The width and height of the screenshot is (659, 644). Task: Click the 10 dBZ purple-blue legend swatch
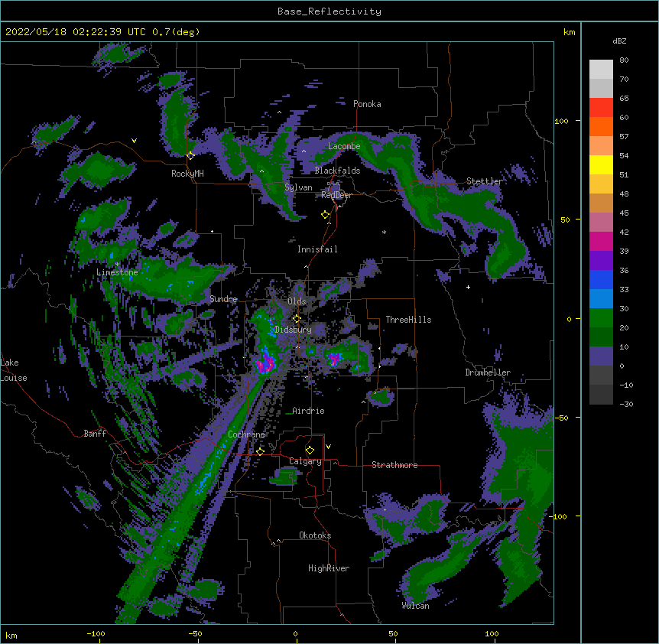pyautogui.click(x=601, y=356)
